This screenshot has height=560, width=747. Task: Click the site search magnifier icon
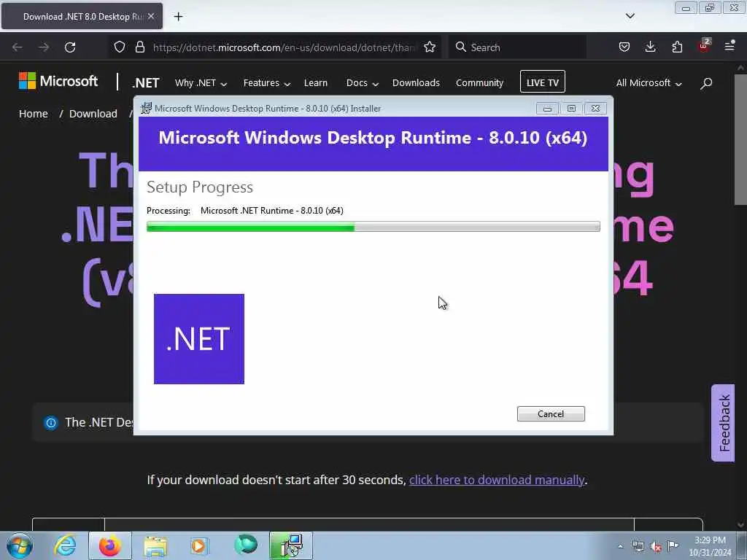706,83
